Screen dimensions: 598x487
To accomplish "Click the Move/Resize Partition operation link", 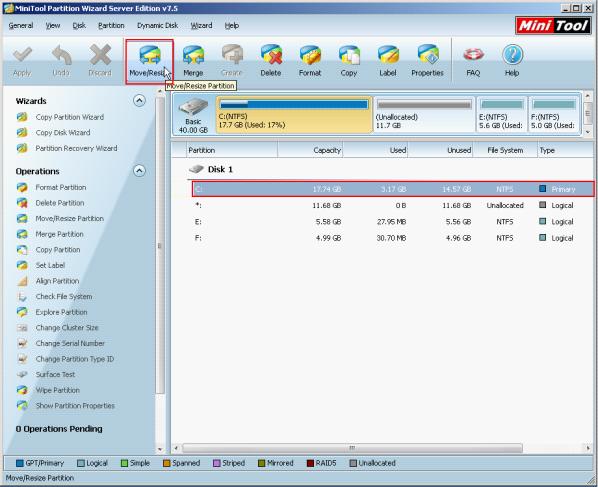I will click(69, 219).
